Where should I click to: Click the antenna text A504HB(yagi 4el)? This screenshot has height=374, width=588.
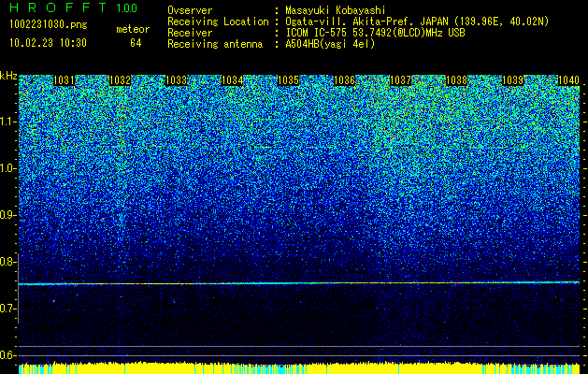[x=330, y=44]
